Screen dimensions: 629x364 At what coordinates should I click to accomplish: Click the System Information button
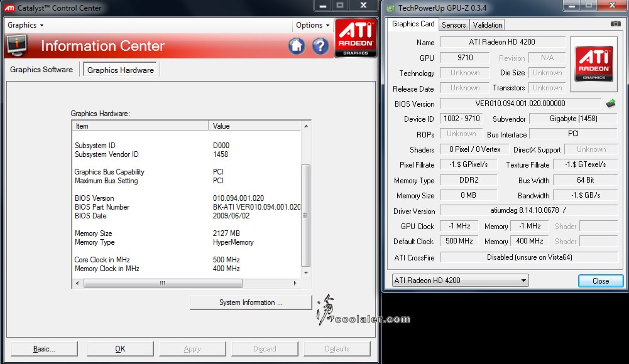pyautogui.click(x=251, y=302)
